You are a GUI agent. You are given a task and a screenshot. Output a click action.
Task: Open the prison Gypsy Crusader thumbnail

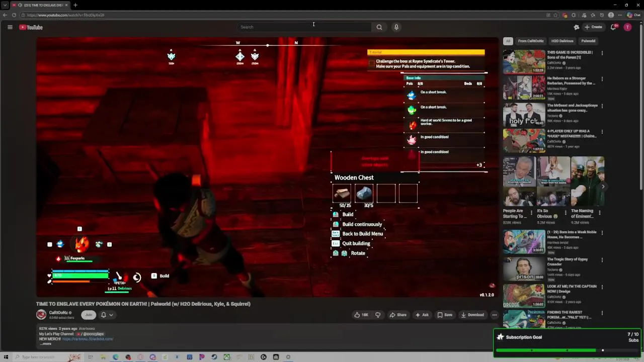pos(524,268)
